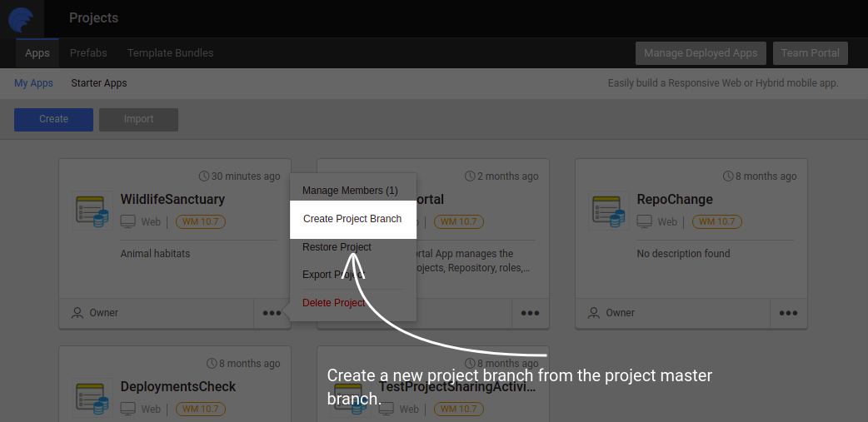The height and width of the screenshot is (422, 868).
Task: Switch to the Prefabs tab
Action: [88, 53]
